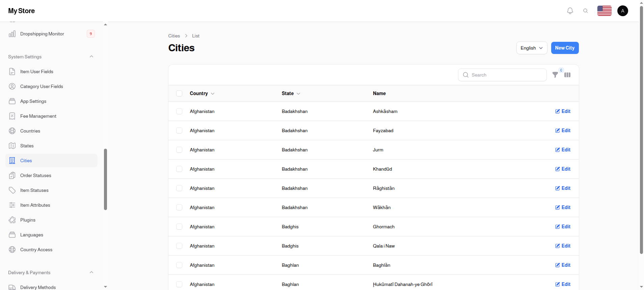Image resolution: width=644 pixels, height=290 pixels.
Task: Edit the Ashkāsham city
Action: 563,111
